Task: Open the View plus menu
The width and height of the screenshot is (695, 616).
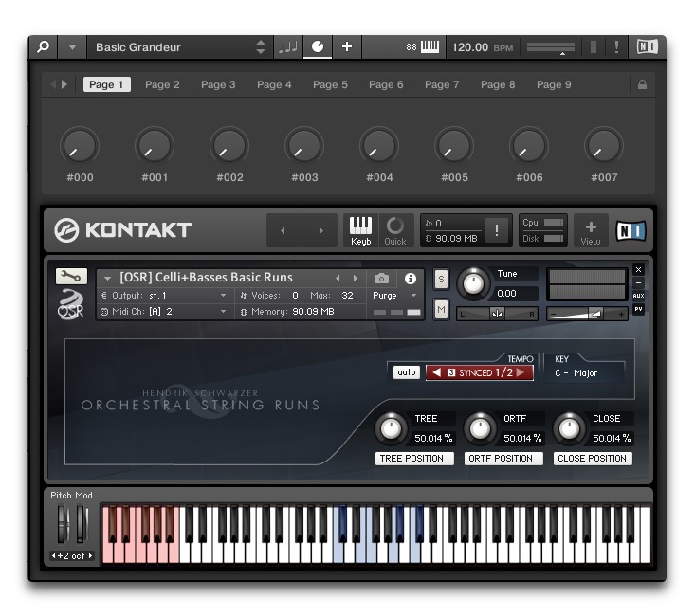Action: (x=591, y=230)
